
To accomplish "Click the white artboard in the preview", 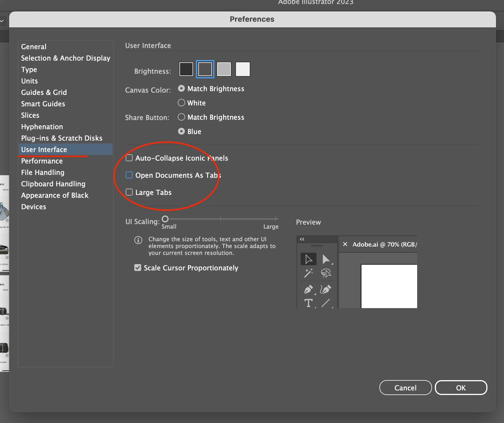I will coord(389,286).
